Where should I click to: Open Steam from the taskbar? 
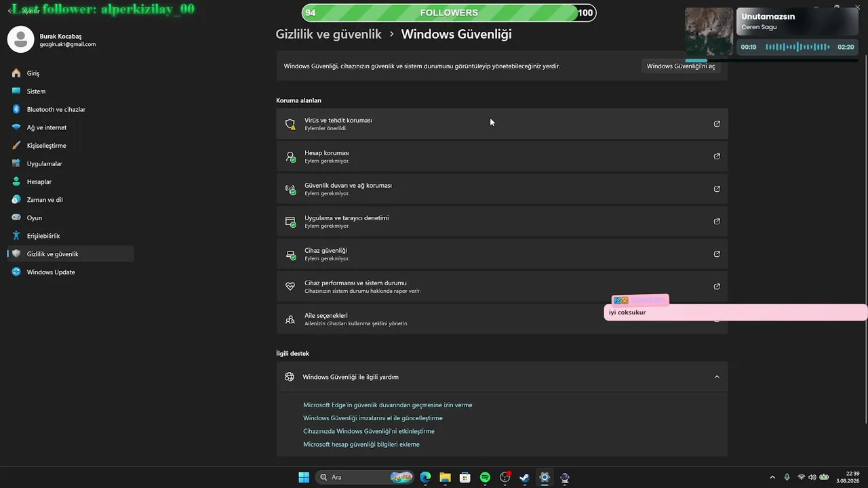(524, 477)
